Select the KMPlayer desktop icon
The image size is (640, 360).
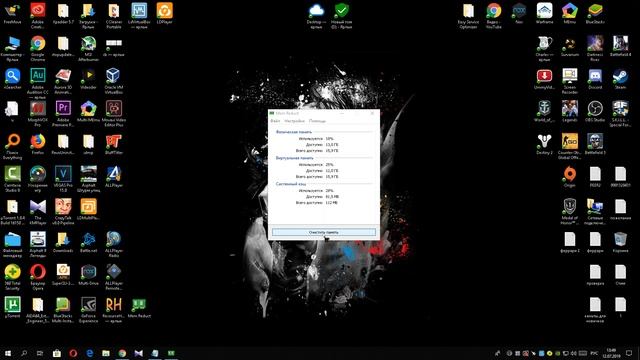tap(38, 211)
